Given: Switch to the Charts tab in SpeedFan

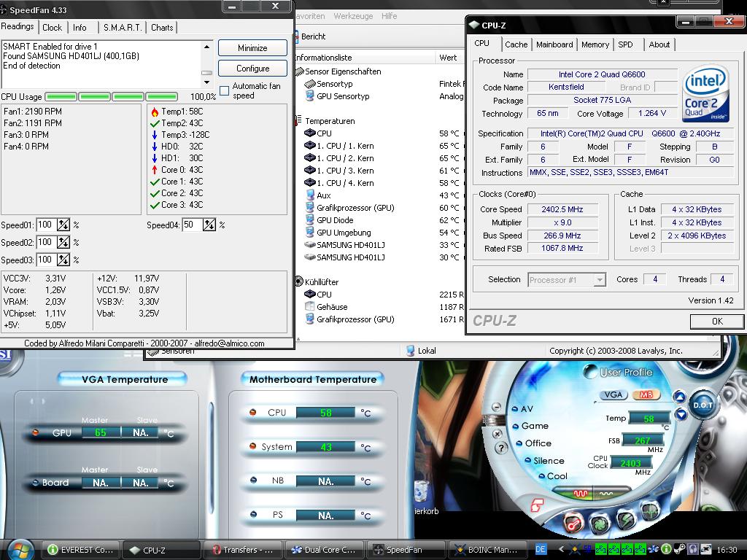Looking at the screenshot, I should point(162,28).
